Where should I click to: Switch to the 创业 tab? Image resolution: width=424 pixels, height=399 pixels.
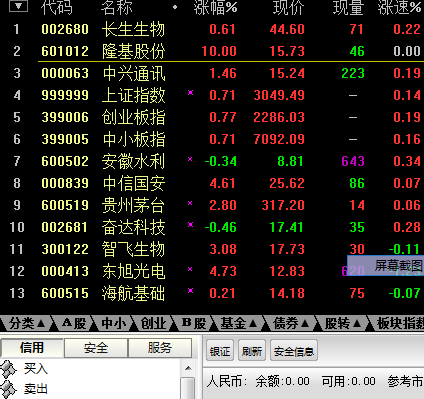[153, 323]
